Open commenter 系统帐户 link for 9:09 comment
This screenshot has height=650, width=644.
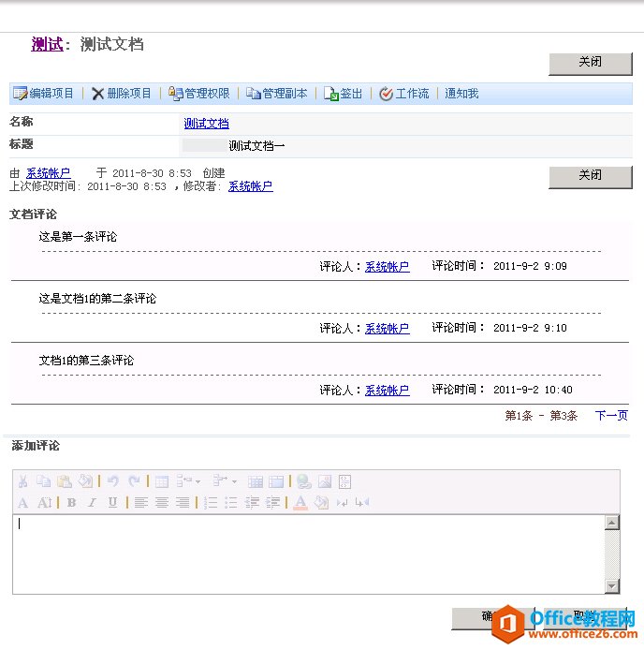click(388, 266)
